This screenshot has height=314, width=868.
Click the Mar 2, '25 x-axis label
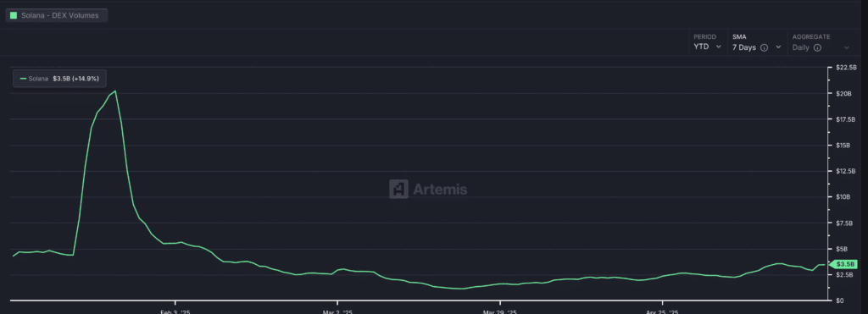pos(337,311)
